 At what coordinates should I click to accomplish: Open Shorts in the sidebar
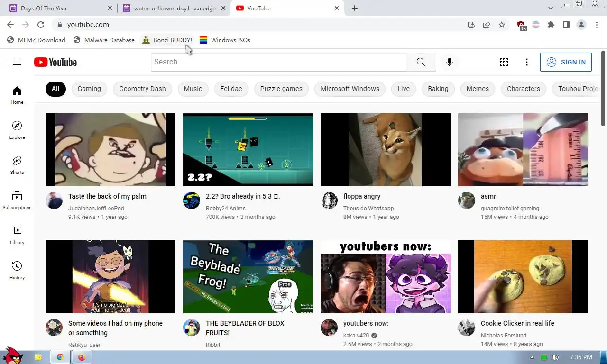[x=17, y=165]
